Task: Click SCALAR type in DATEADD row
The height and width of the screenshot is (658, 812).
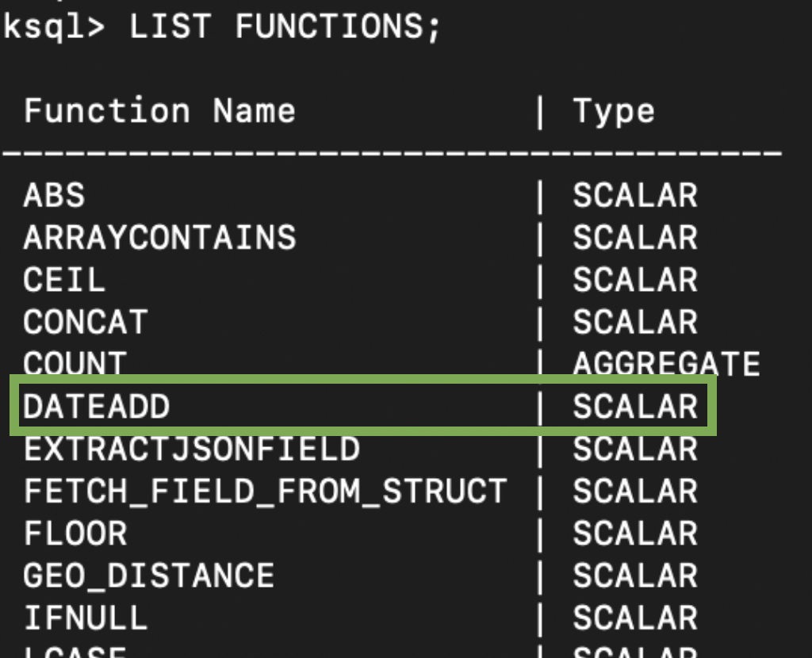Action: click(x=635, y=407)
